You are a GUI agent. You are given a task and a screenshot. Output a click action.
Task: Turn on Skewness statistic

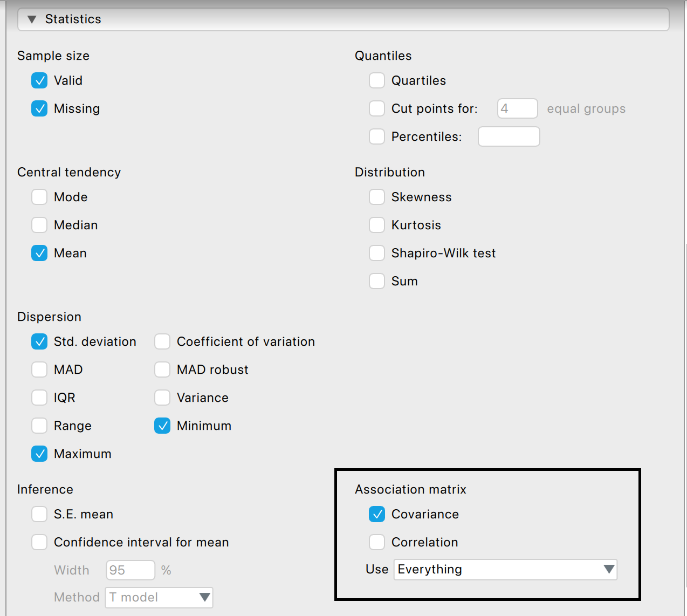(377, 197)
